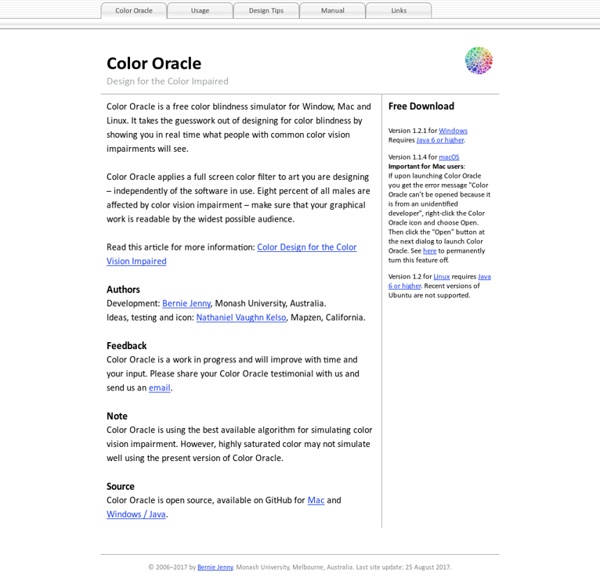Open the Links tab
The image size is (600, 587).
(399, 10)
